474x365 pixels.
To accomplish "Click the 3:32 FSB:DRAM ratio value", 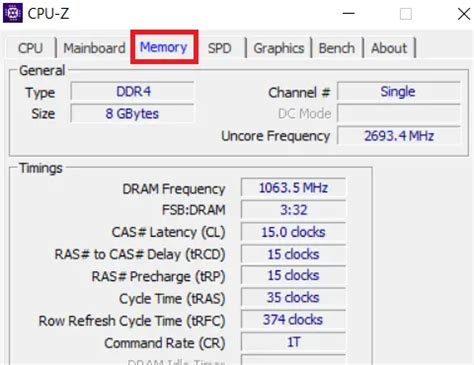I will [x=293, y=210].
